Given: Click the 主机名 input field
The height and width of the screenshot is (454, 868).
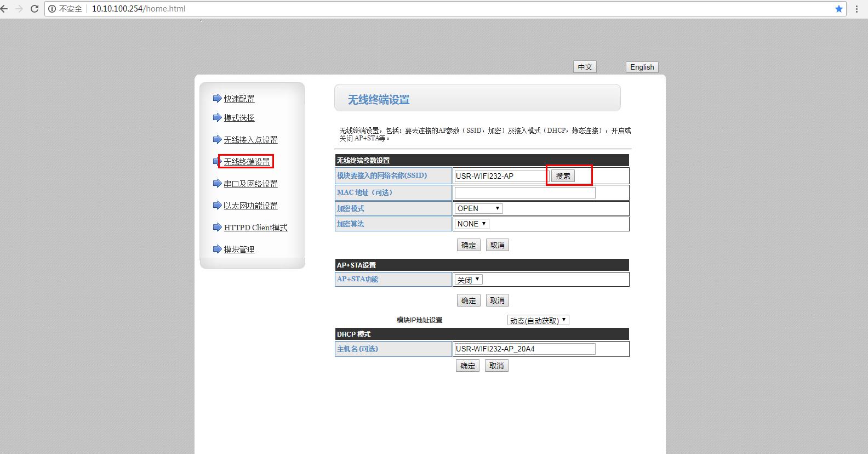Looking at the screenshot, I should (x=524, y=349).
